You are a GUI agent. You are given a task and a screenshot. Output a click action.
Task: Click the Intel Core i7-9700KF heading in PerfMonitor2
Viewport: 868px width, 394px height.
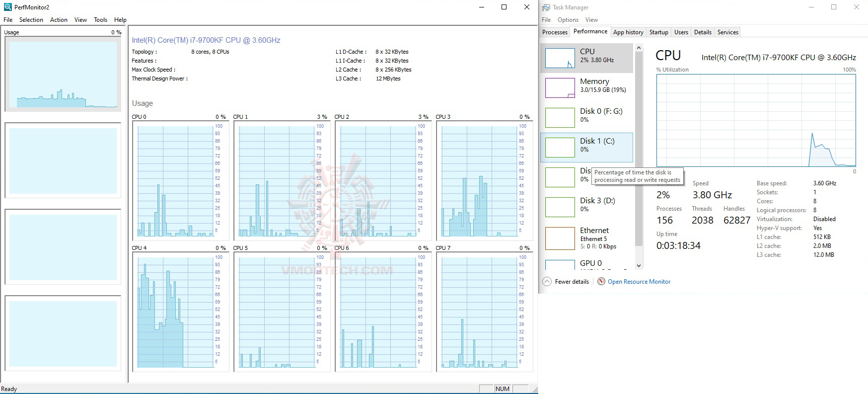click(206, 40)
